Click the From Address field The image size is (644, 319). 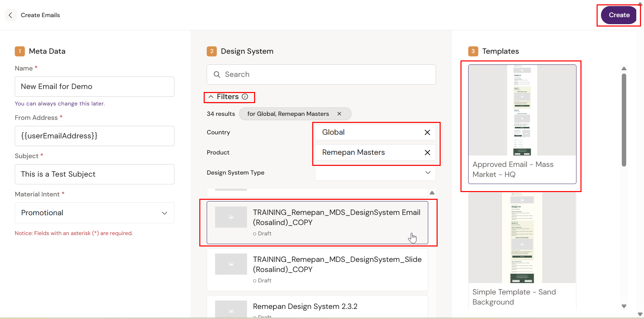tap(94, 136)
